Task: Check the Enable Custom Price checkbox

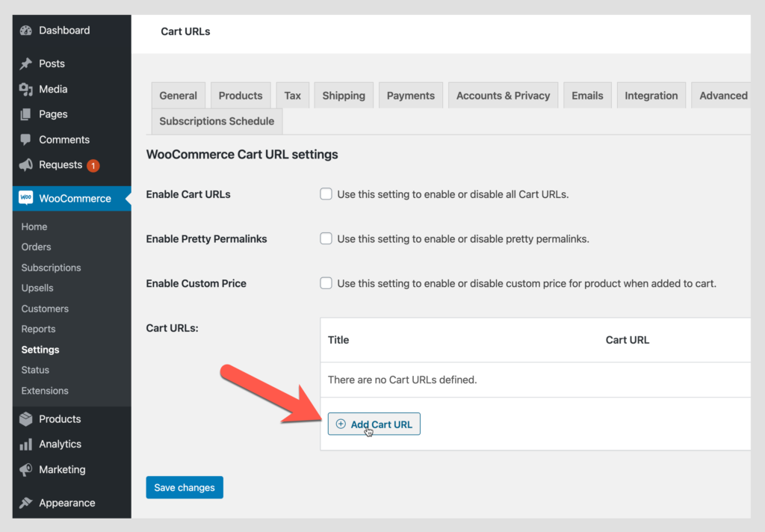Action: click(326, 283)
